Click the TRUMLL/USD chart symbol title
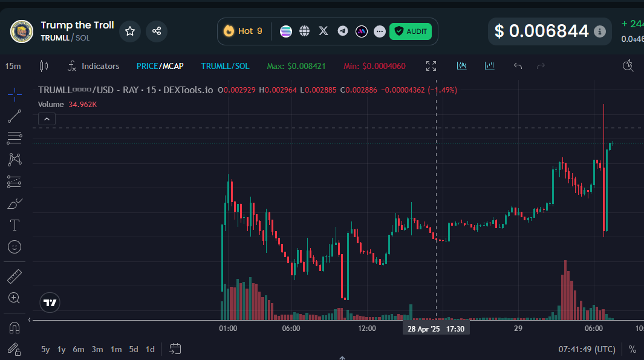 126,90
